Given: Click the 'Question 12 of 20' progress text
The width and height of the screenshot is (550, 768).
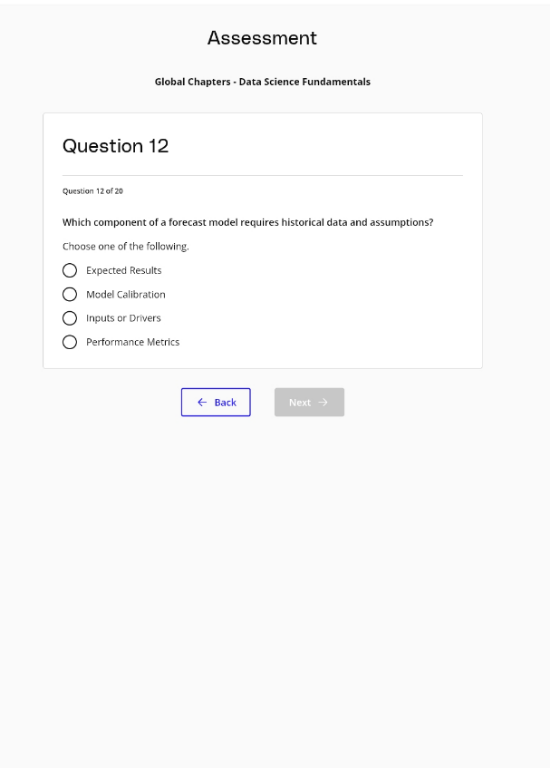Looking at the screenshot, I should [93, 191].
